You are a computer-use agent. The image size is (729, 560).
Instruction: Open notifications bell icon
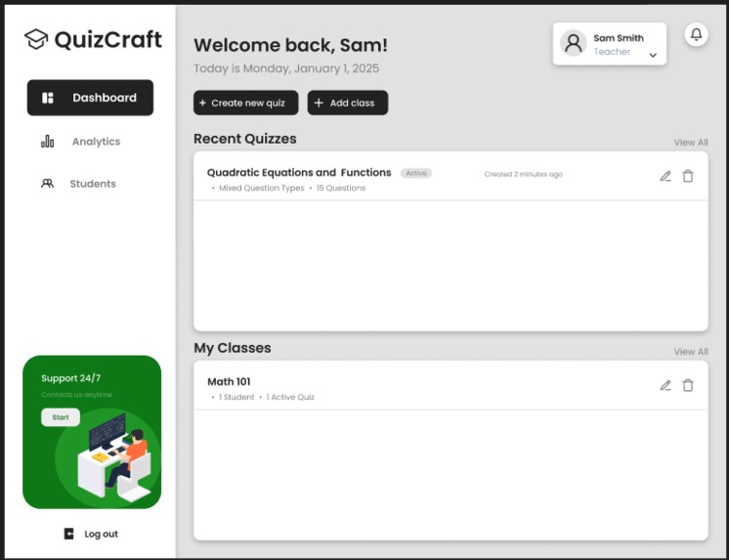[x=696, y=34]
